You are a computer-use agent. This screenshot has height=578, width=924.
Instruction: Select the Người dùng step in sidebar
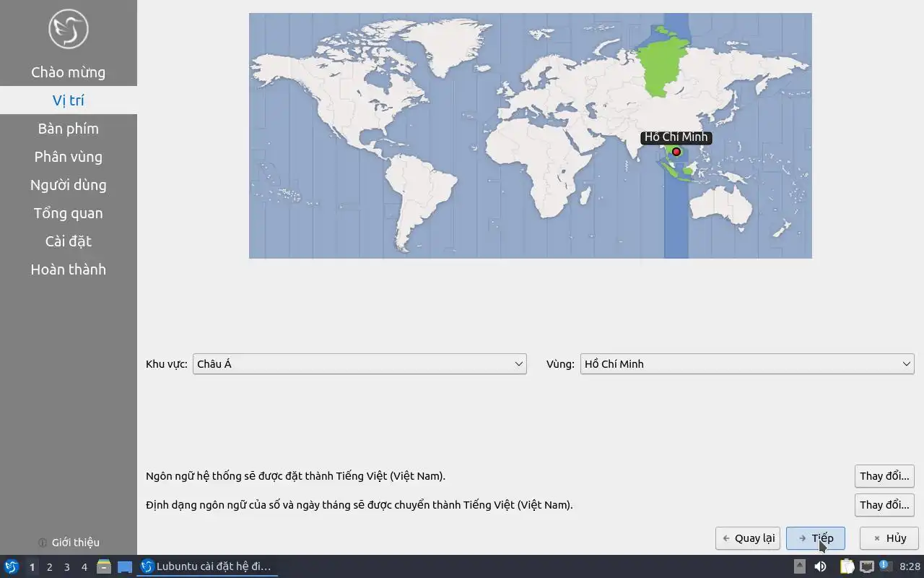point(69,185)
